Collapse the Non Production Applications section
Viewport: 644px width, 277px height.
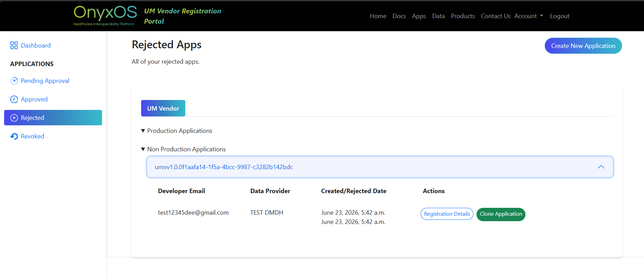tap(184, 149)
